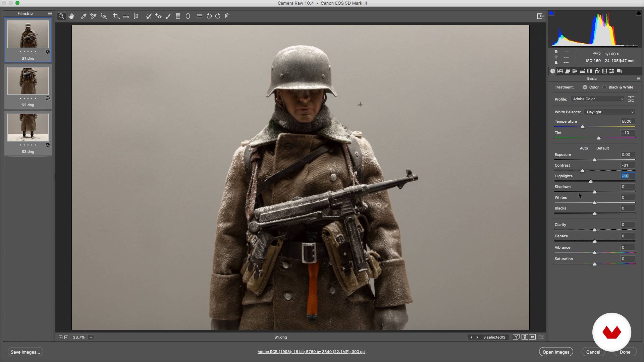The height and width of the screenshot is (362, 644).
Task: Select the Graduated Filter tool
Action: pyautogui.click(x=178, y=16)
